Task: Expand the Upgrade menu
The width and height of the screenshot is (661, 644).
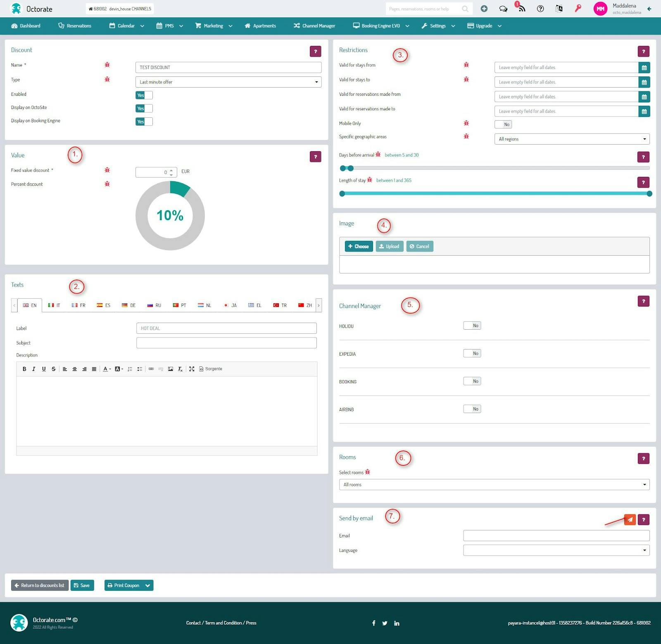Action: point(484,26)
